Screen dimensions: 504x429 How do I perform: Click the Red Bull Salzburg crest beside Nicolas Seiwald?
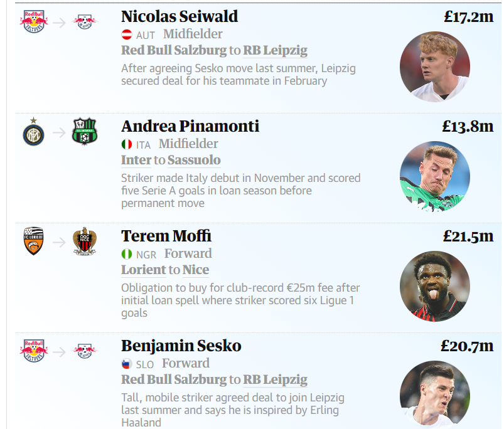pyautogui.click(x=34, y=21)
